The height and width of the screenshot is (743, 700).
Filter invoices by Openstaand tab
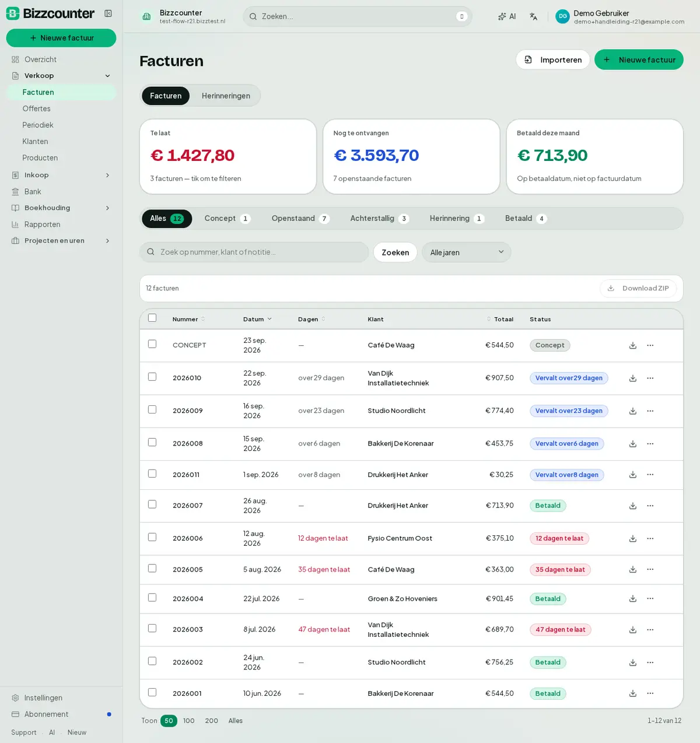(x=300, y=219)
